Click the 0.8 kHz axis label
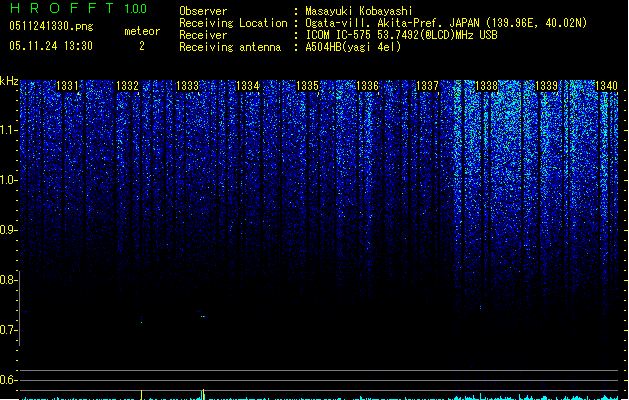This screenshot has width=629, height=400. coord(7,280)
